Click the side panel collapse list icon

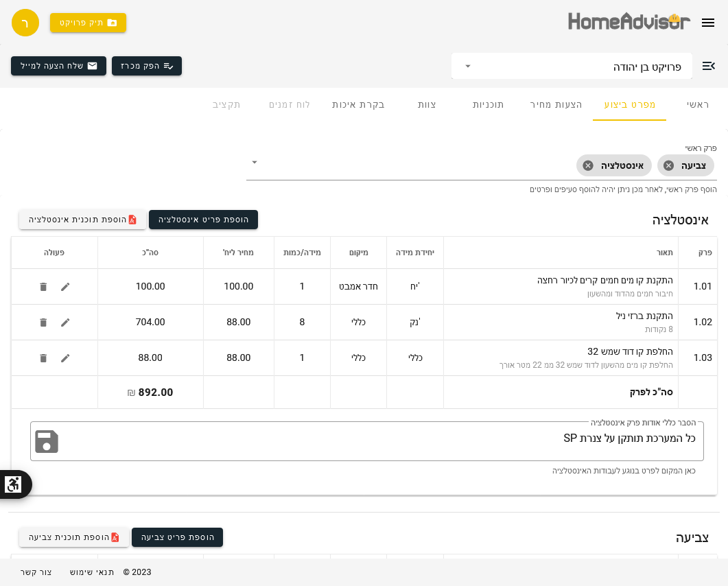click(708, 66)
